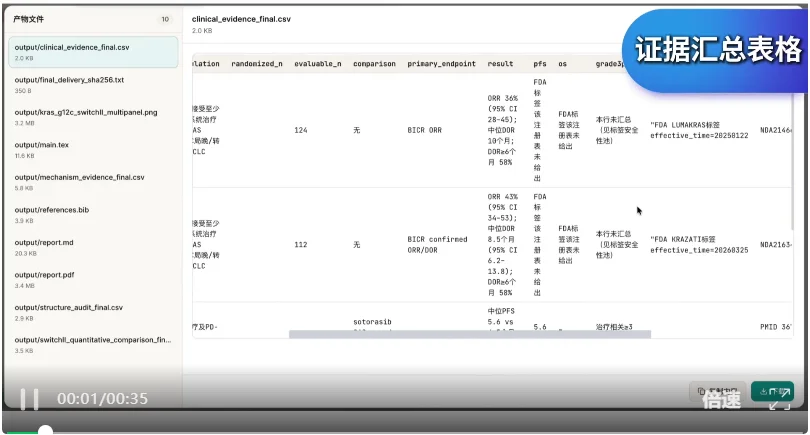Click the green 下载 download button
This screenshot has height=435, width=810.
(x=772, y=392)
